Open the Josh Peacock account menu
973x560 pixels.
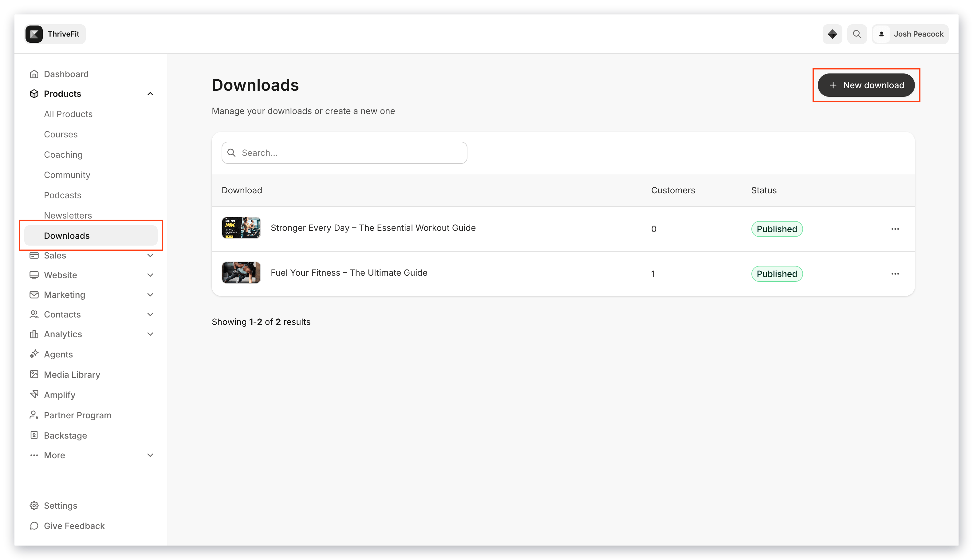click(910, 34)
